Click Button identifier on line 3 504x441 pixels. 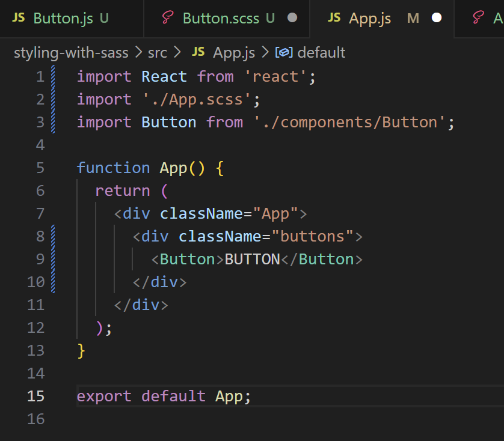[169, 123]
